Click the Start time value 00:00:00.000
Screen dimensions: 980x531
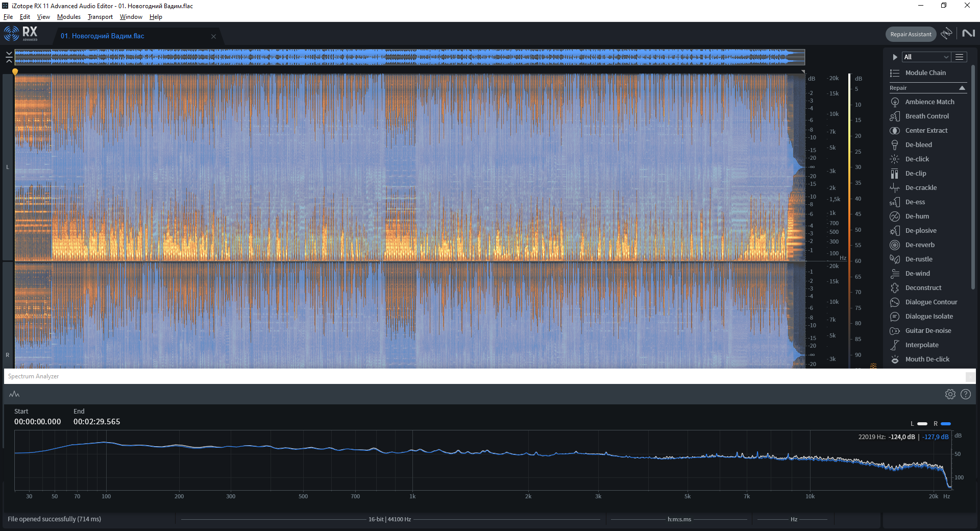click(x=38, y=422)
